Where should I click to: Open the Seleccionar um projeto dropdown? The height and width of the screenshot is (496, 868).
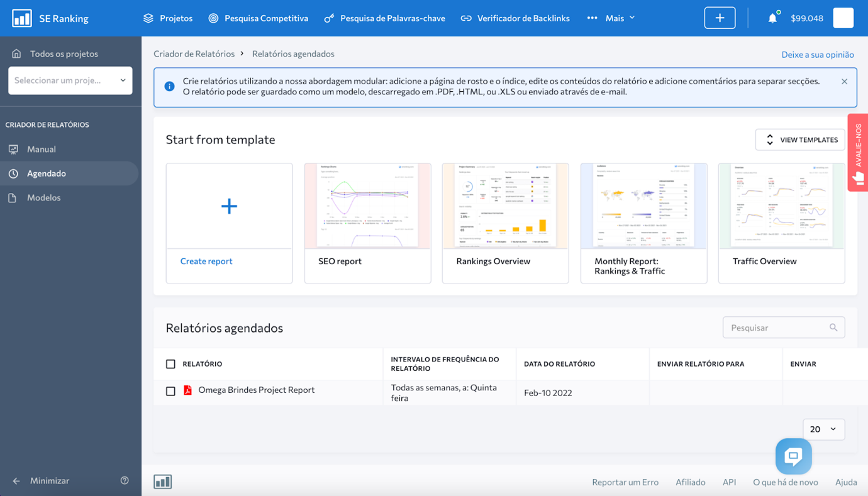[70, 80]
